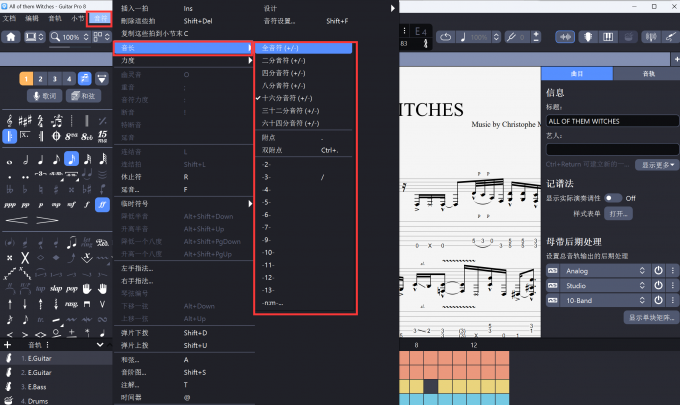This screenshot has width=680, height=405.
Task: Open the 10-Band effect dropdown
Action: point(605,300)
